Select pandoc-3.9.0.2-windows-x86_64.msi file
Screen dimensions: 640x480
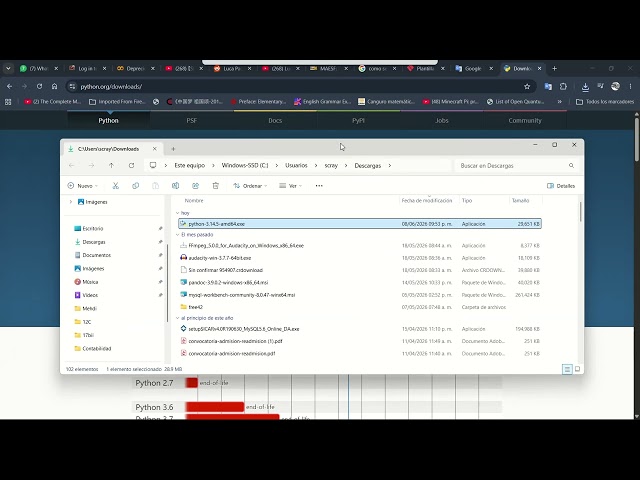(x=360, y=282)
